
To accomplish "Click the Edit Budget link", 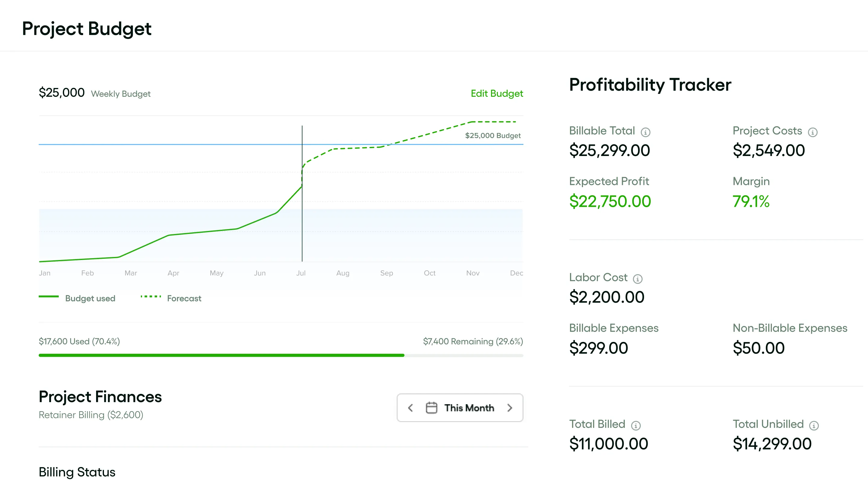I will (497, 93).
